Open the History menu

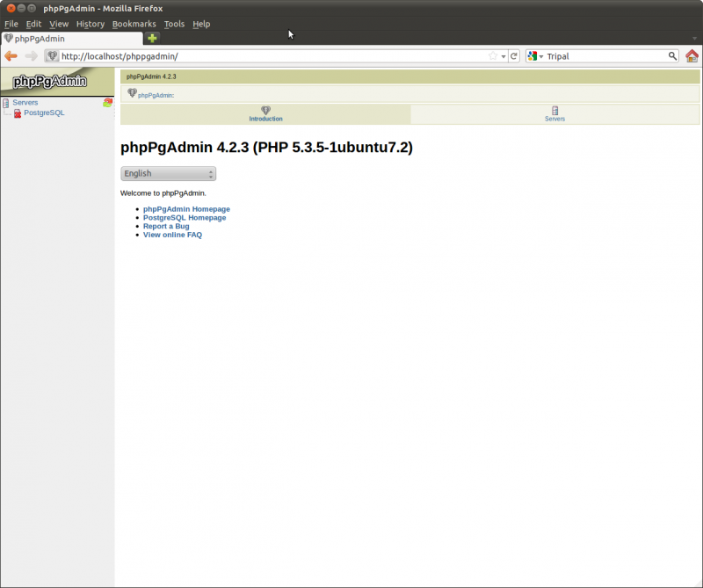[91, 25]
